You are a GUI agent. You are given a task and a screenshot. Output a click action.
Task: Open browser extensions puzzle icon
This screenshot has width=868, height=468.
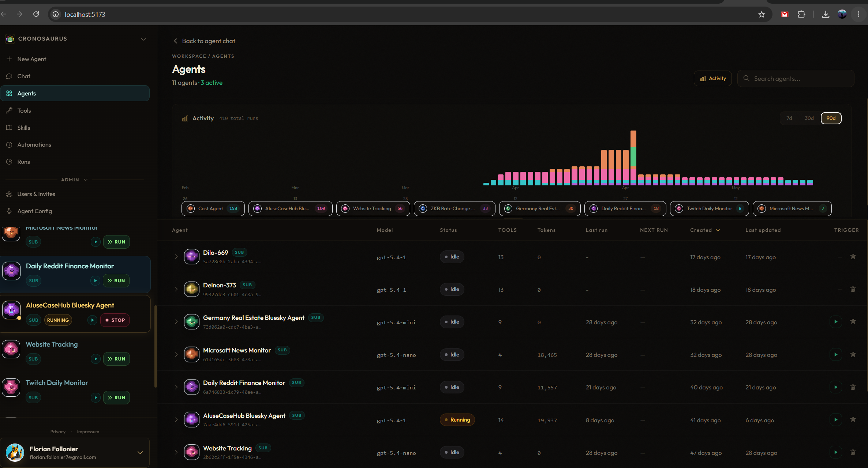coord(801,14)
